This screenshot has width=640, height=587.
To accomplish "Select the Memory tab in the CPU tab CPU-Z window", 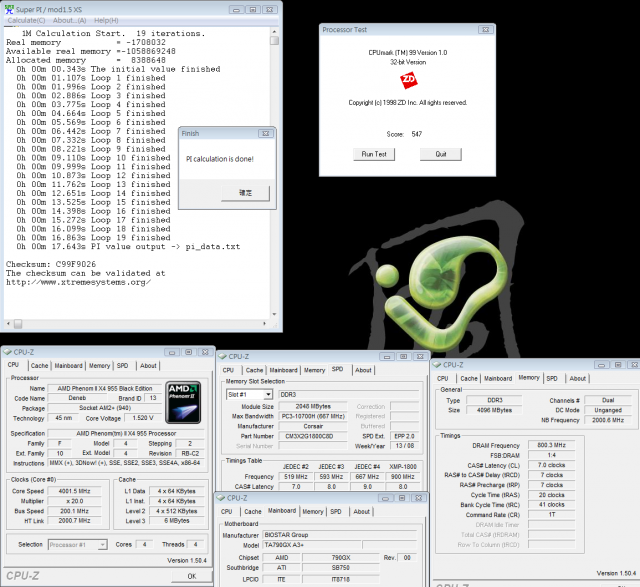I will (100, 366).
